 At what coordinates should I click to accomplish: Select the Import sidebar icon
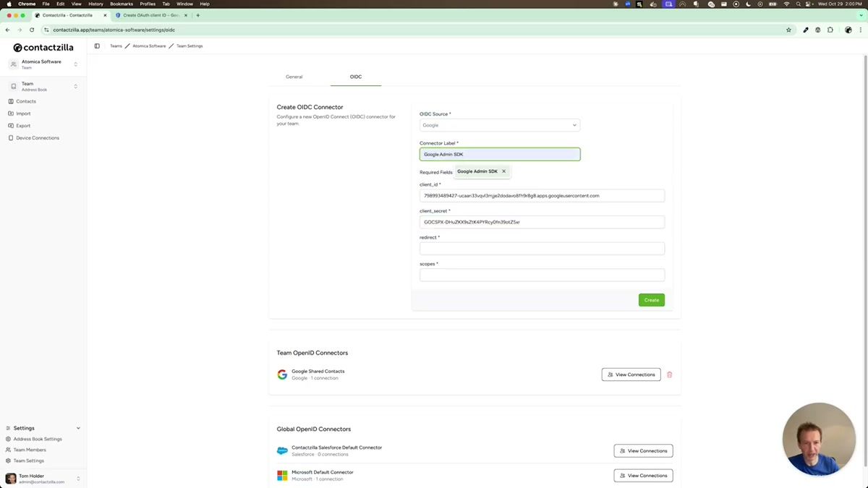pyautogui.click(x=12, y=114)
